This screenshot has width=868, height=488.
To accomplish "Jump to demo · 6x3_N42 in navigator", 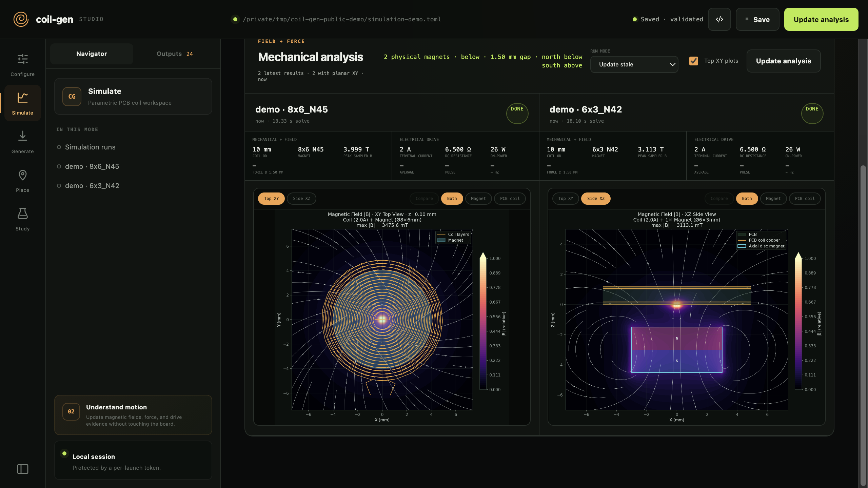I will tap(92, 186).
